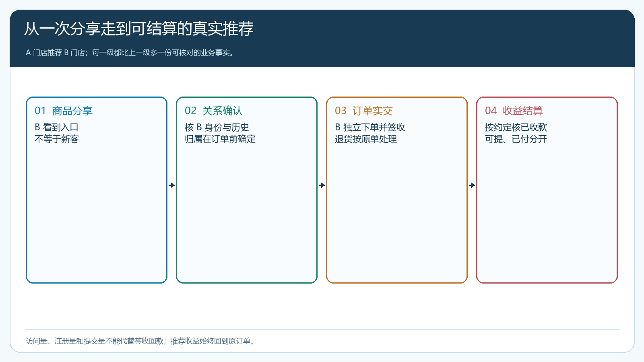Viewport: 644px width, 362px height.
Task: Click the heading 04 收益结算
Action: [514, 111]
